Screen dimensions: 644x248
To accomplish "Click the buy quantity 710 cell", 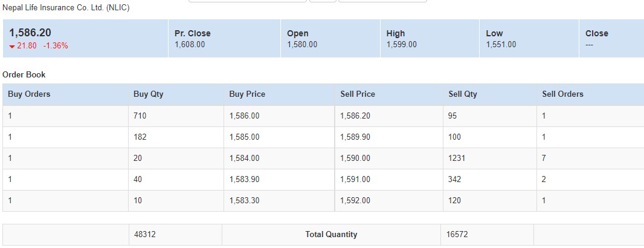I will point(140,116).
